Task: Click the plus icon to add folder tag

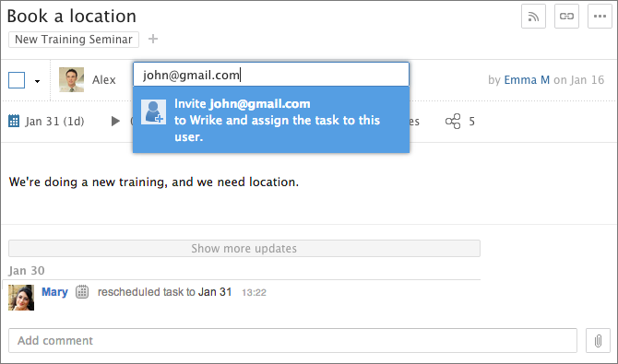Action: pyautogui.click(x=153, y=39)
